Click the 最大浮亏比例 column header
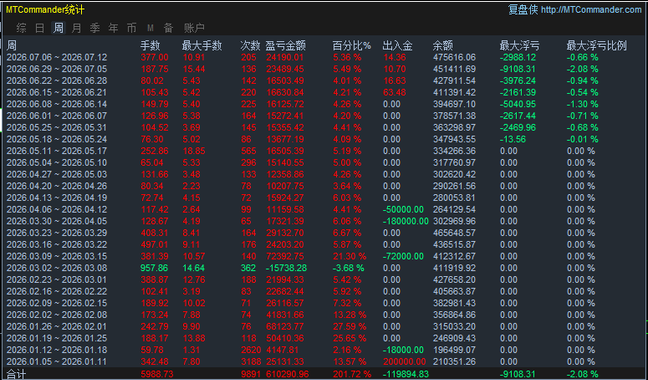The width and height of the screenshot is (648, 380). coord(596,45)
